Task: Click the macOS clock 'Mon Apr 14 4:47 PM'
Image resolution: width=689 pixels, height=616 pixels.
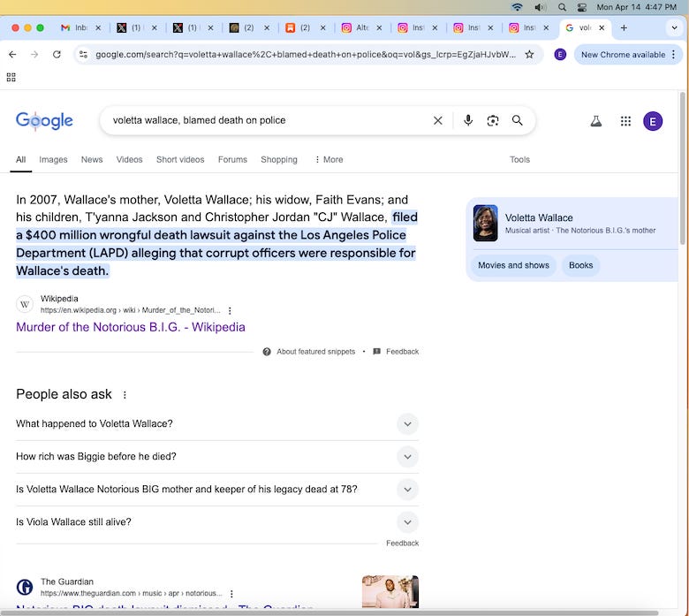Action: click(x=636, y=7)
